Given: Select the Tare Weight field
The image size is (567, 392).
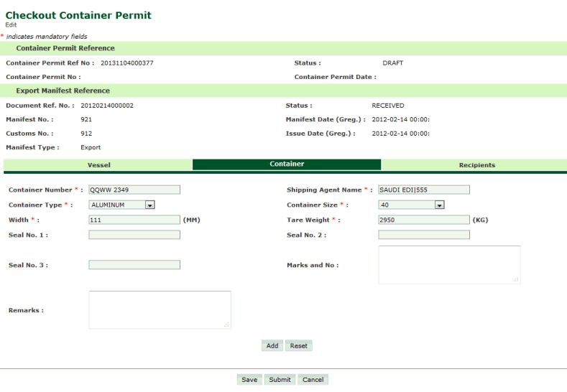Looking at the screenshot, I should 423,220.
